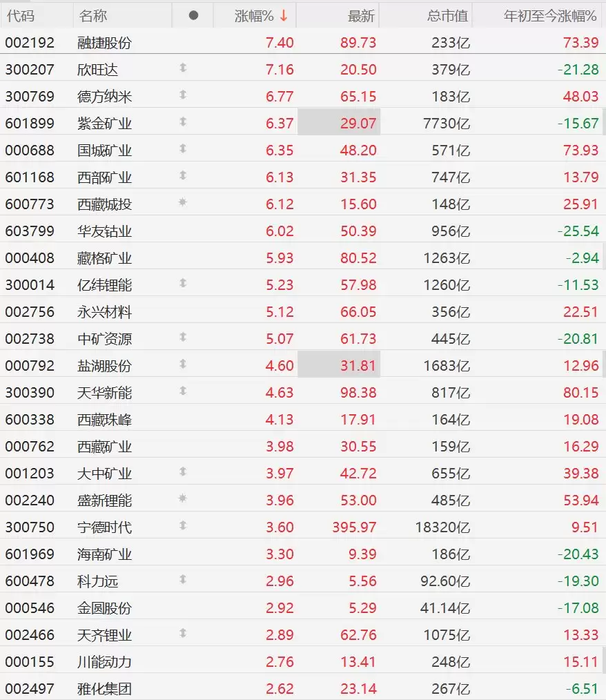Select stock code 300750
Image resolution: width=606 pixels, height=700 pixels.
click(x=30, y=527)
